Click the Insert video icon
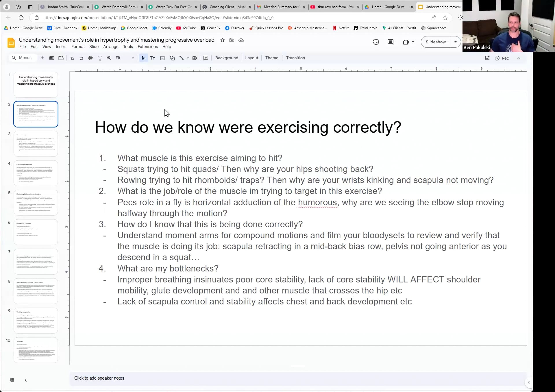The image size is (555, 392). pos(195,58)
